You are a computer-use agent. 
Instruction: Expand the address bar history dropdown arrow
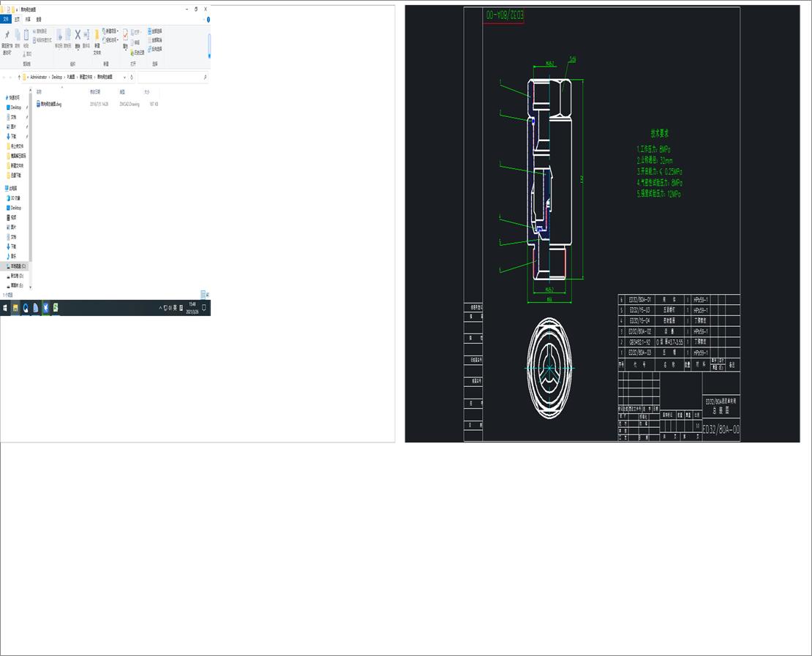[x=124, y=77]
